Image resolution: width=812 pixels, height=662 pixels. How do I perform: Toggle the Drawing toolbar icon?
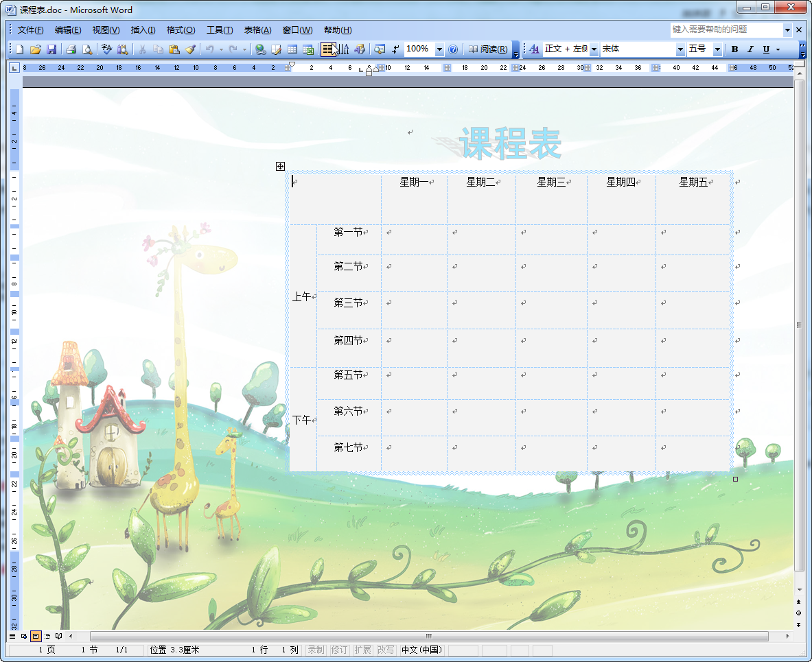point(360,49)
